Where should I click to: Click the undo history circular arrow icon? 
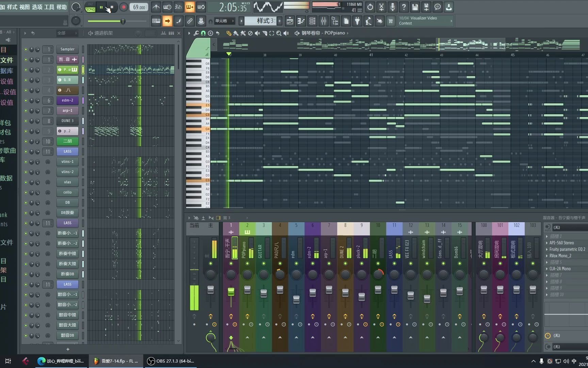(370, 7)
